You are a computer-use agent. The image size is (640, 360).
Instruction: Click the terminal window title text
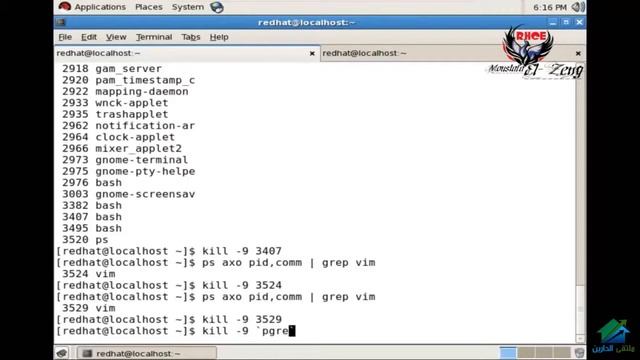(x=307, y=22)
